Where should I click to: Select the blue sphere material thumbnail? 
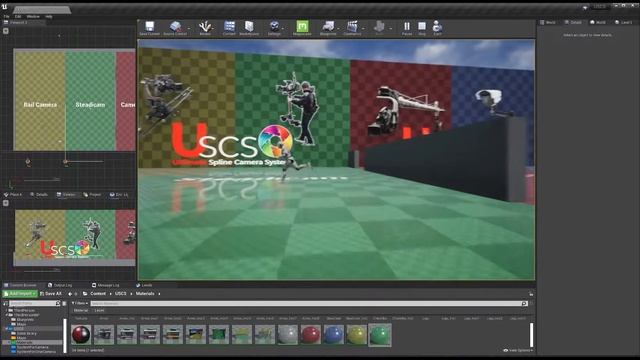[333, 334]
